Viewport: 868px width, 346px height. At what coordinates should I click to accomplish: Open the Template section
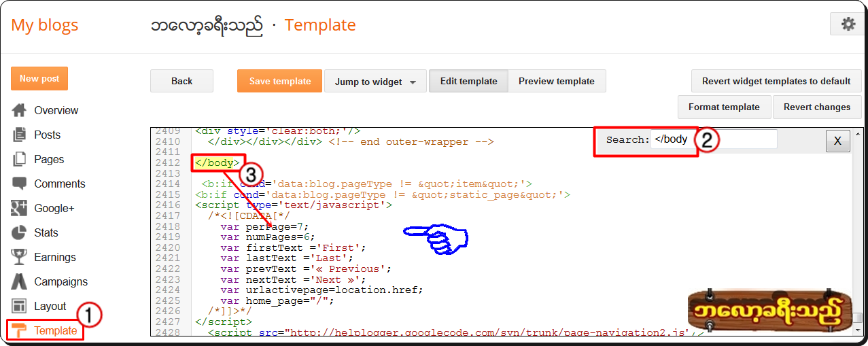coord(55,330)
